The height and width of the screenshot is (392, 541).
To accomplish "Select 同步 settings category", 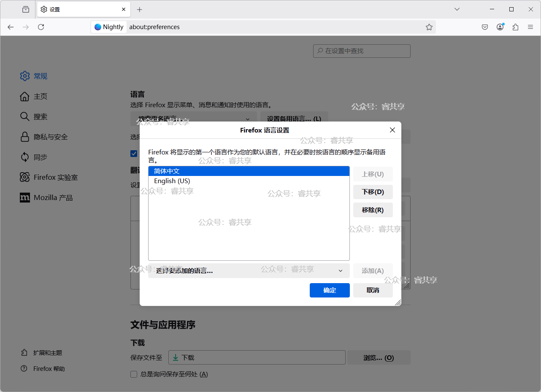I will pyautogui.click(x=41, y=157).
